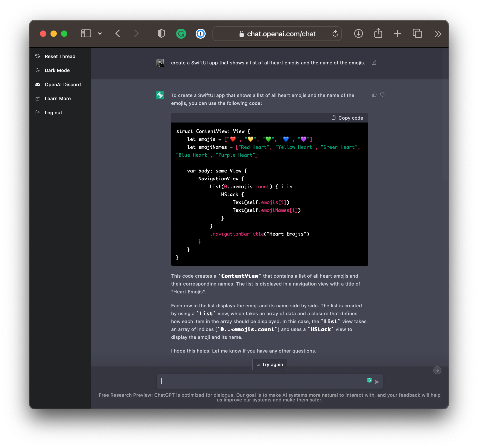478x448 pixels.
Task: Toggle the Safari sidebar panel
Action: (86, 34)
